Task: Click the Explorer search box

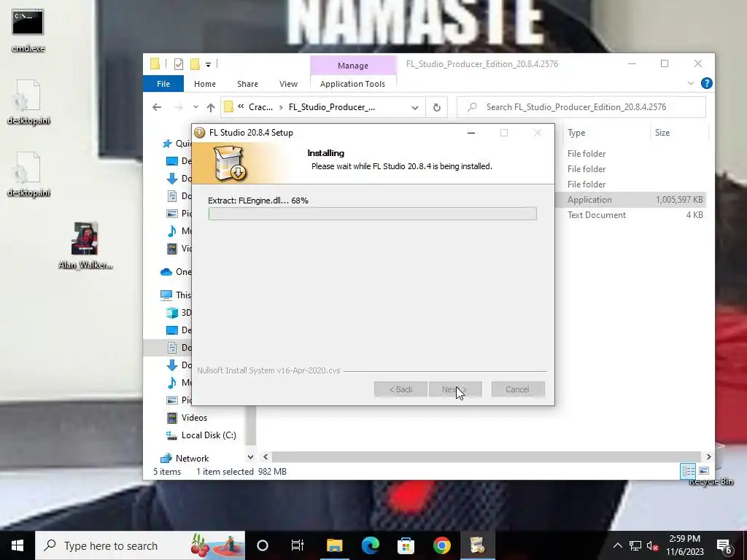Action: pos(581,107)
